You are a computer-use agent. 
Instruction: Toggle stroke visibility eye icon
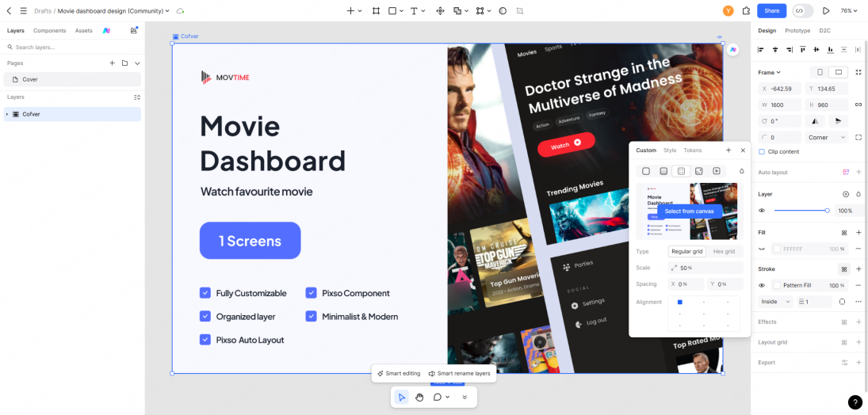tap(762, 286)
